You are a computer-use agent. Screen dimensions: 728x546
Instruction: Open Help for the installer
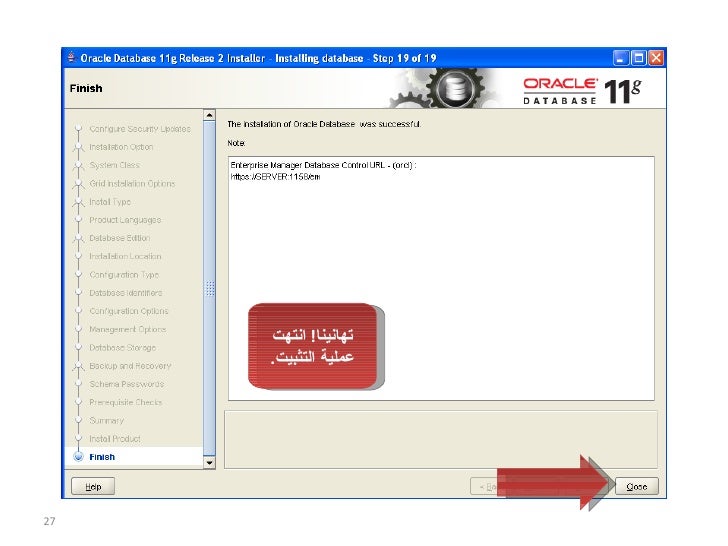[x=93, y=486]
